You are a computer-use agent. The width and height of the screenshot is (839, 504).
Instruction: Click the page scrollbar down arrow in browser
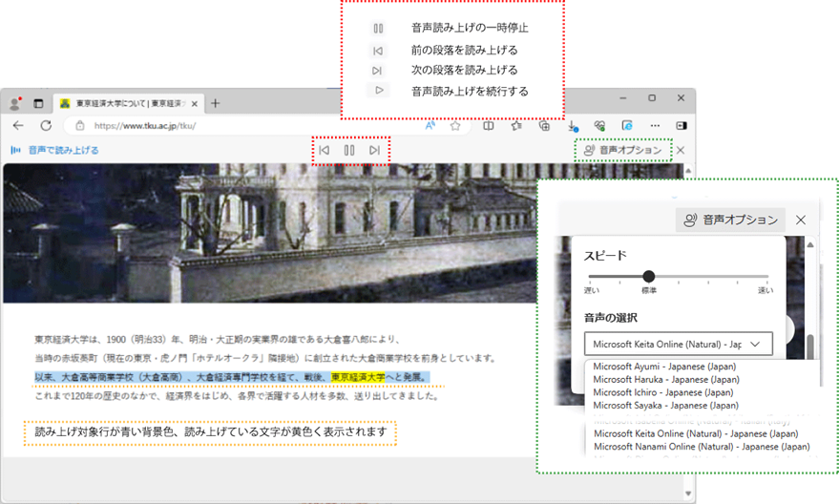click(688, 493)
